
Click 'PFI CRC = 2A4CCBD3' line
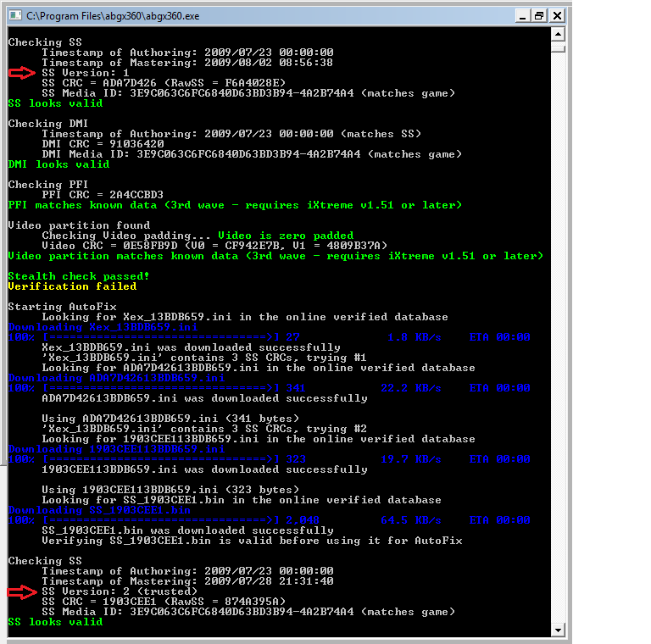[103, 195]
